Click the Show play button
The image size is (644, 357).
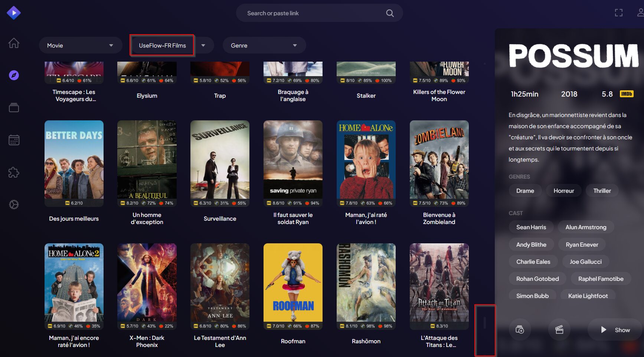pyautogui.click(x=615, y=330)
